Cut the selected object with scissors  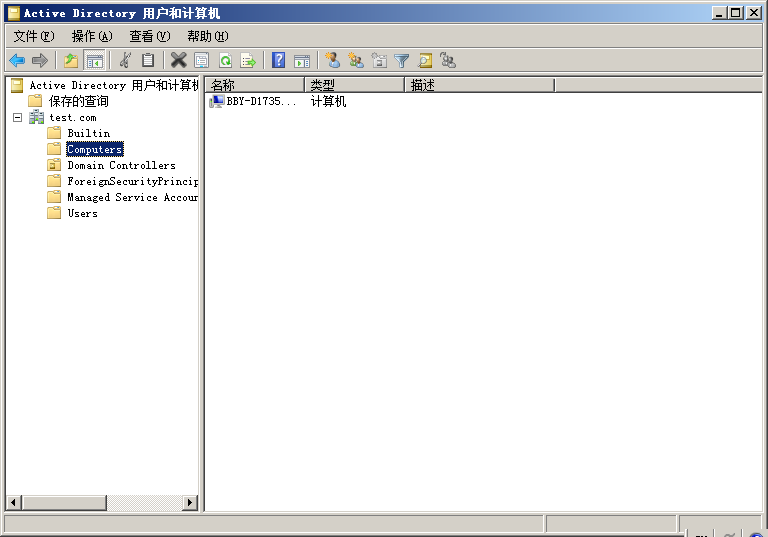(125, 60)
